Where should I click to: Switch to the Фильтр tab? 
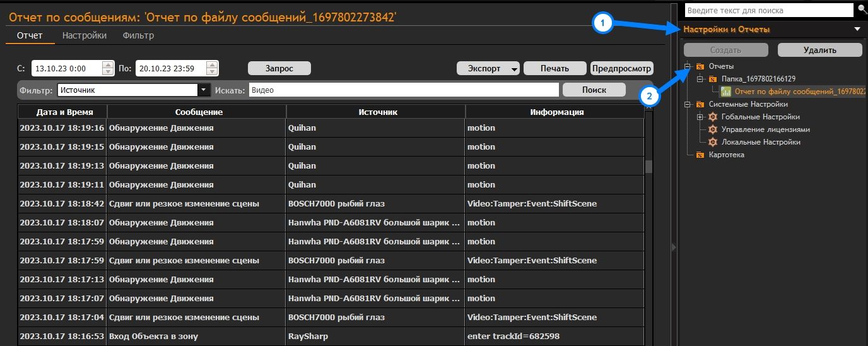tap(138, 35)
